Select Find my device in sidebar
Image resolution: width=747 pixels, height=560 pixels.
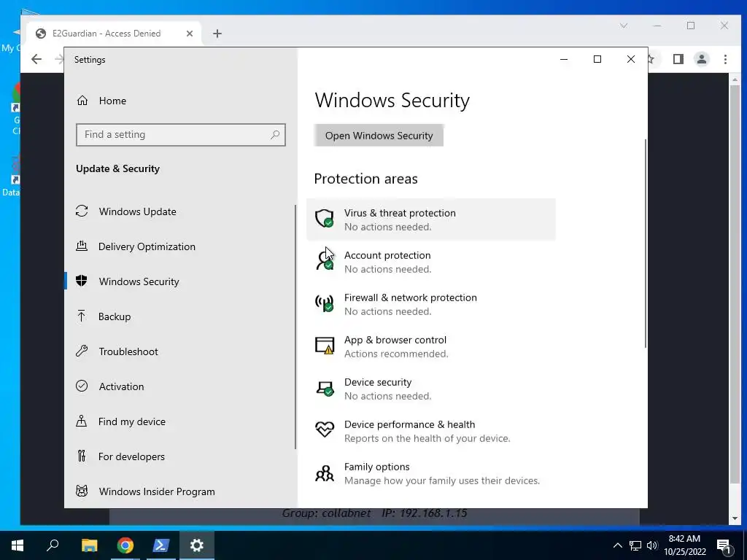tap(132, 422)
